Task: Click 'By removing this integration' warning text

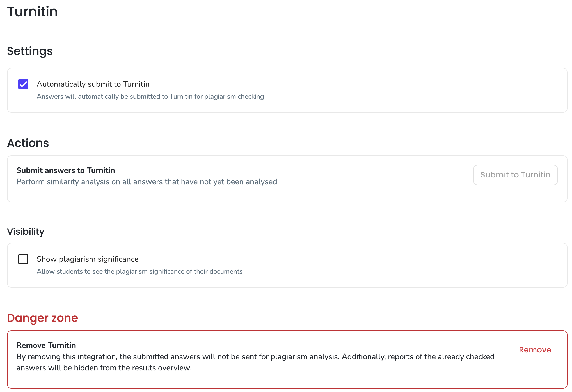Action: coord(255,362)
